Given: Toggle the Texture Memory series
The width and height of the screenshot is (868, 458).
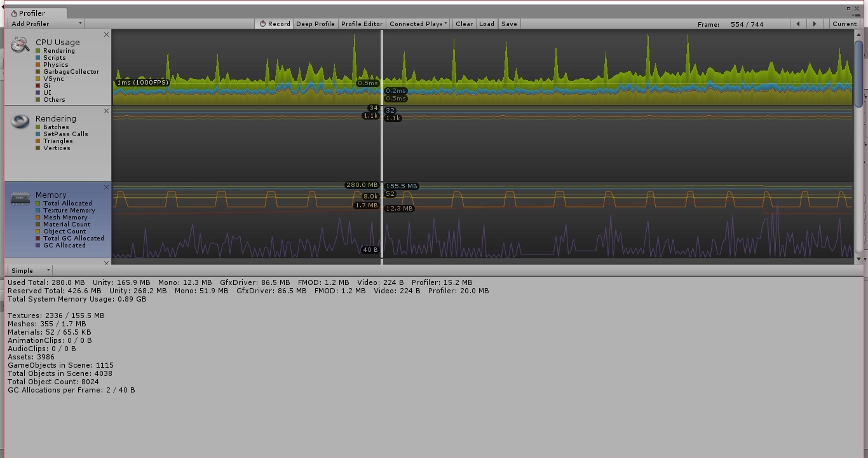Looking at the screenshot, I should coord(38,211).
